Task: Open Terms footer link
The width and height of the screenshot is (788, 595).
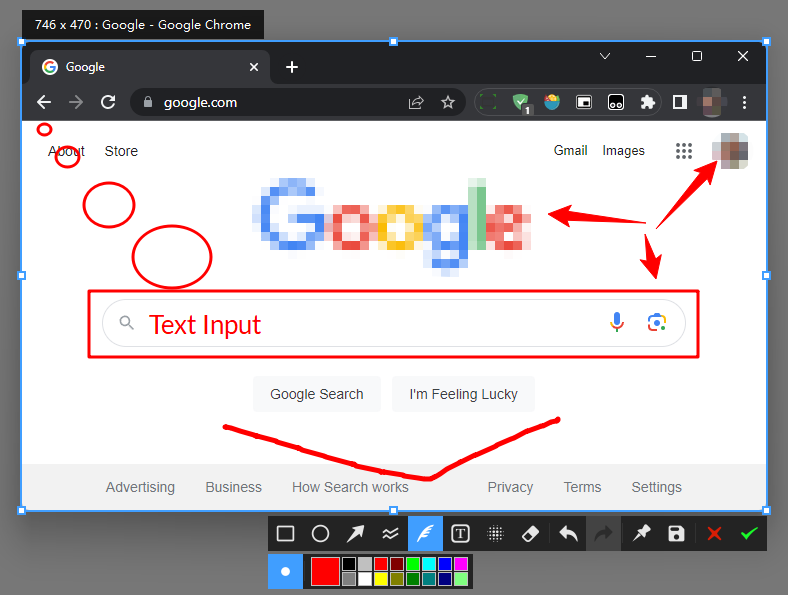Action: [x=582, y=487]
